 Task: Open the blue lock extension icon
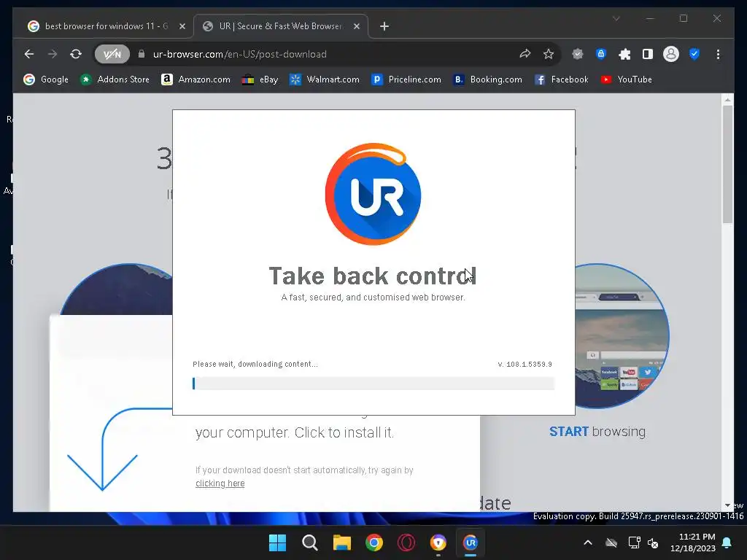tap(601, 54)
